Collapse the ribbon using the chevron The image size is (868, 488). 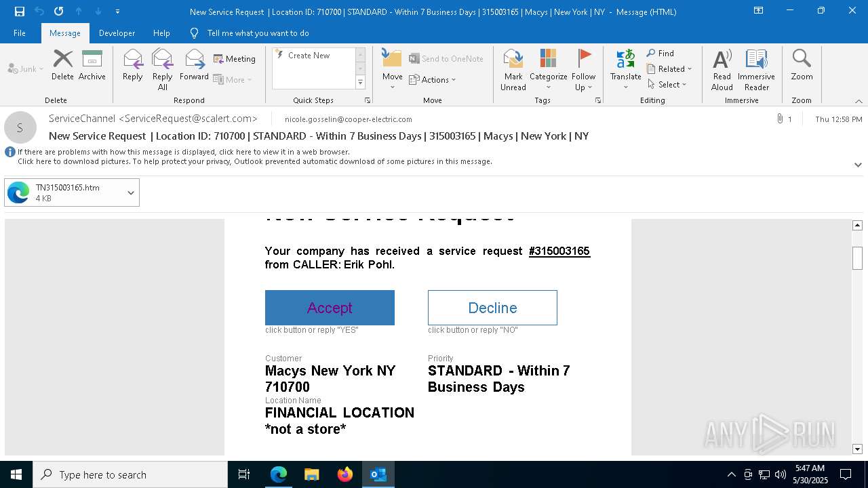coord(859,101)
